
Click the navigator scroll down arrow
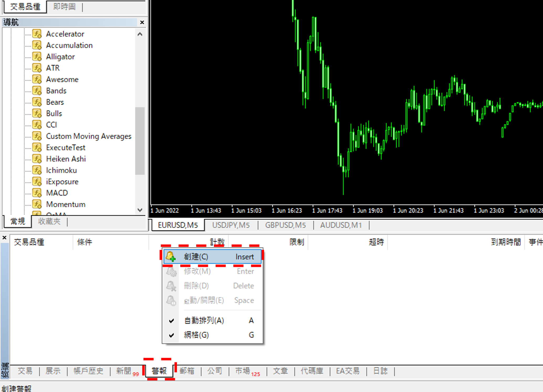pos(140,210)
